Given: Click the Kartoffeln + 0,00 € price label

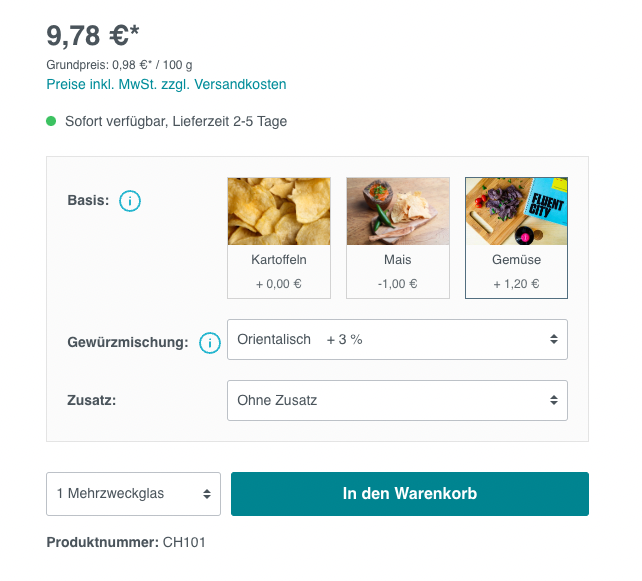Looking at the screenshot, I should pos(279,283).
